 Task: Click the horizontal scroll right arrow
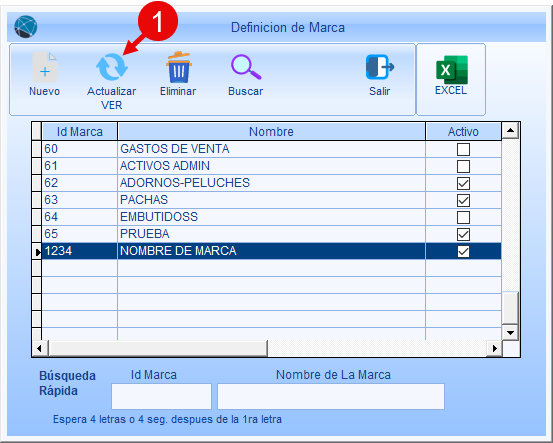[x=494, y=348]
